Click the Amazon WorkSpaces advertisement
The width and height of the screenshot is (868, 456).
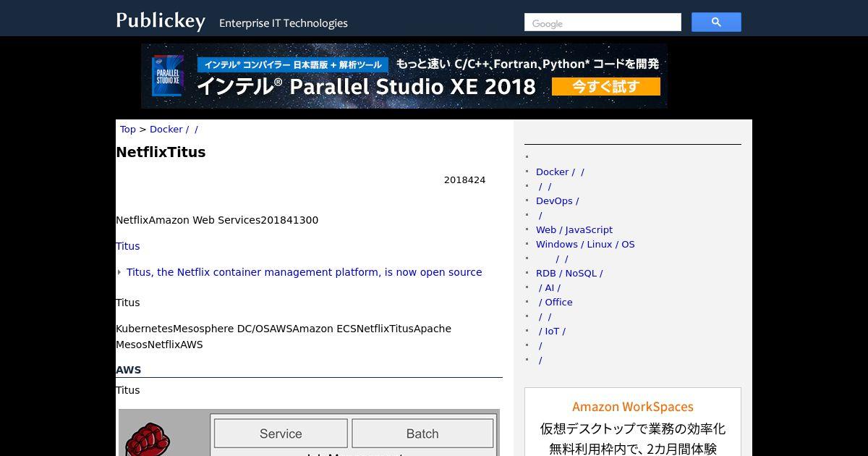click(x=633, y=422)
